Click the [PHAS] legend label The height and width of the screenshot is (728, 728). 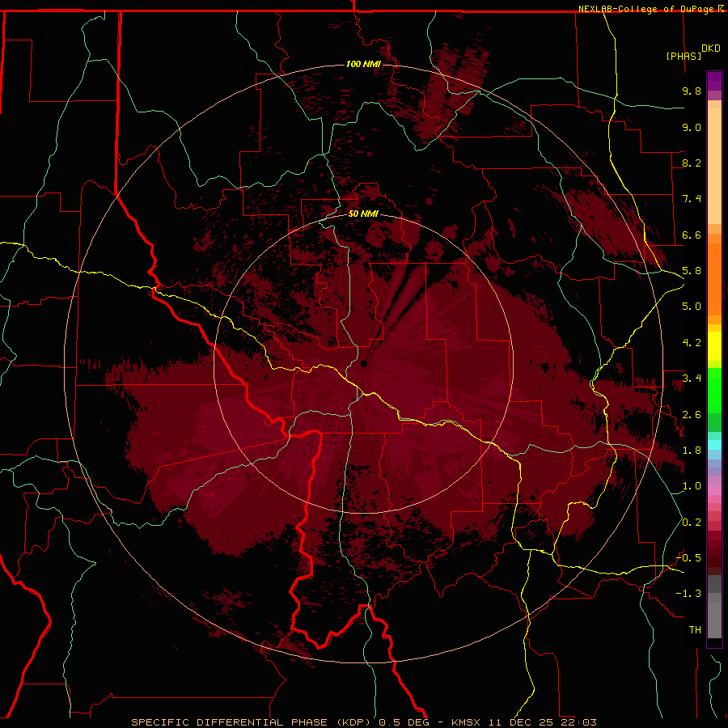click(684, 56)
